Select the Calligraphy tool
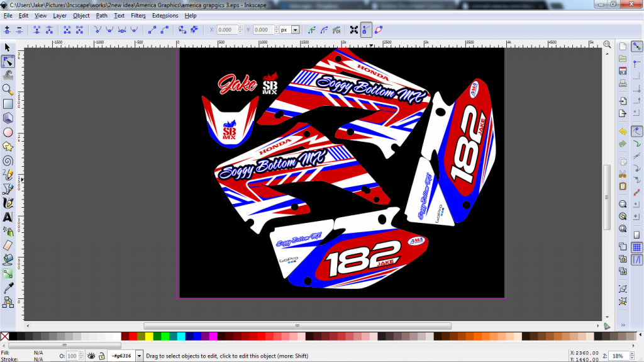This screenshot has height=362, width=644. coord(8,203)
